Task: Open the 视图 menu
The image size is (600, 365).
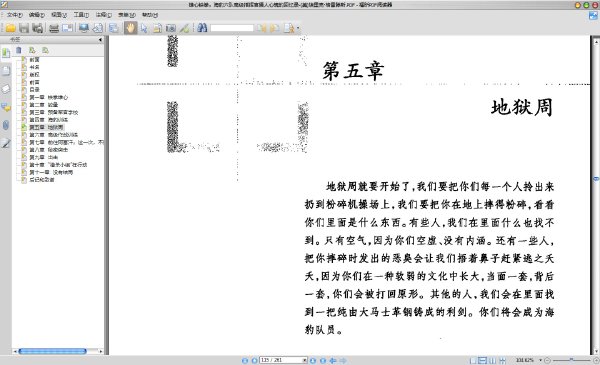Action: coord(59,15)
